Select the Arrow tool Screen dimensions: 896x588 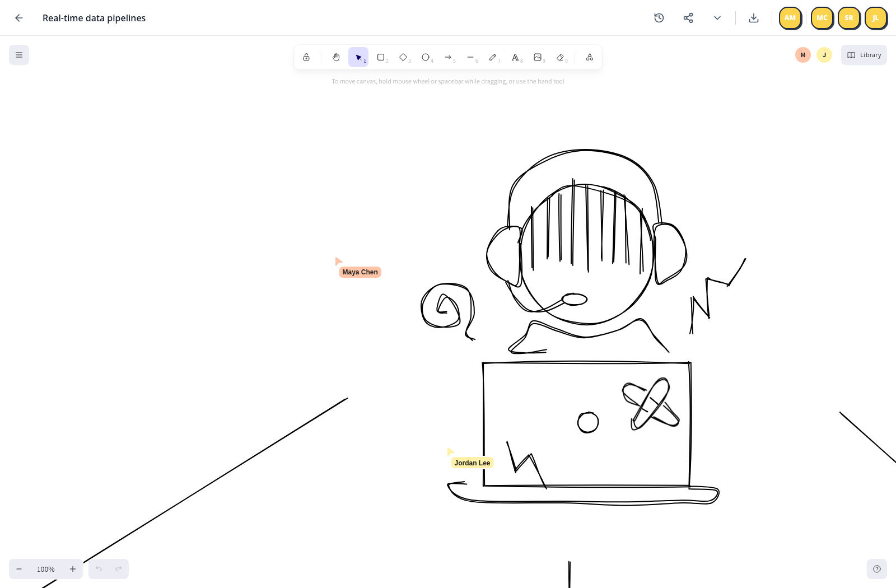[448, 57]
